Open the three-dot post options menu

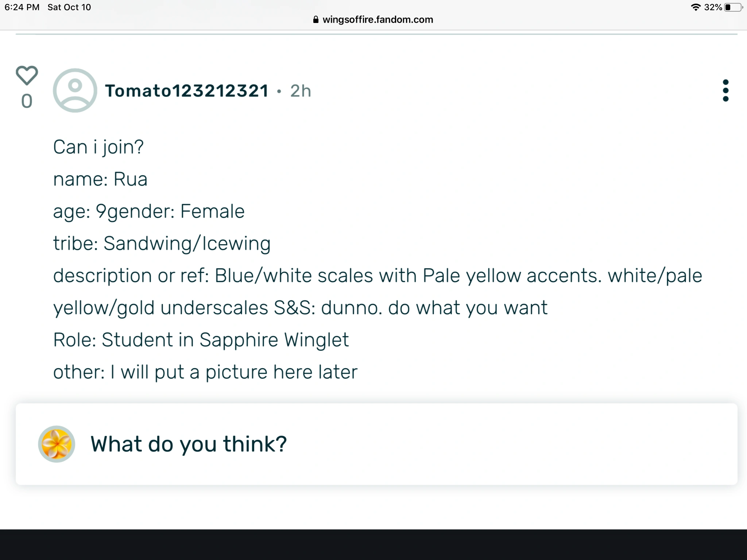click(725, 90)
